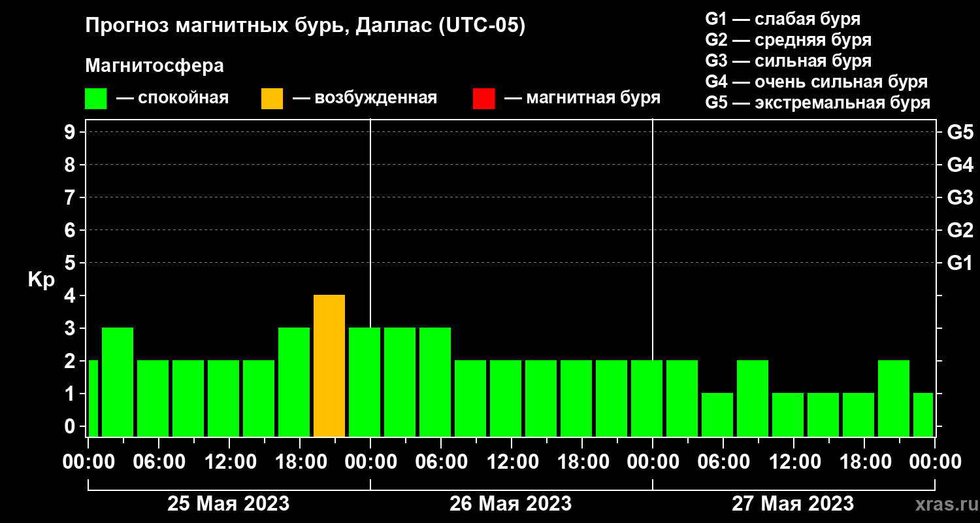Click the red магнитная буря legend swatch

tap(483, 99)
